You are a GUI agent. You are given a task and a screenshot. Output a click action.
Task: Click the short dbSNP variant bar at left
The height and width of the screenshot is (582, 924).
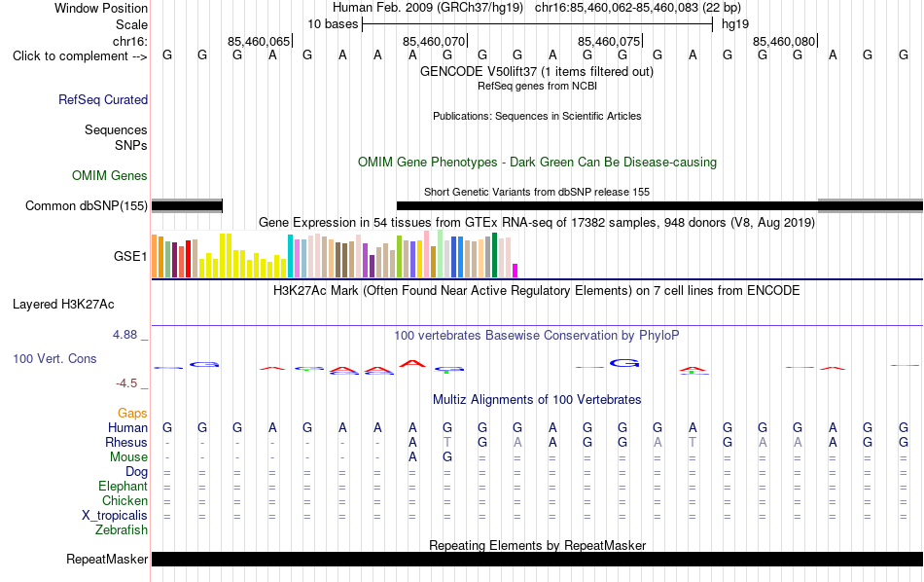click(x=187, y=205)
